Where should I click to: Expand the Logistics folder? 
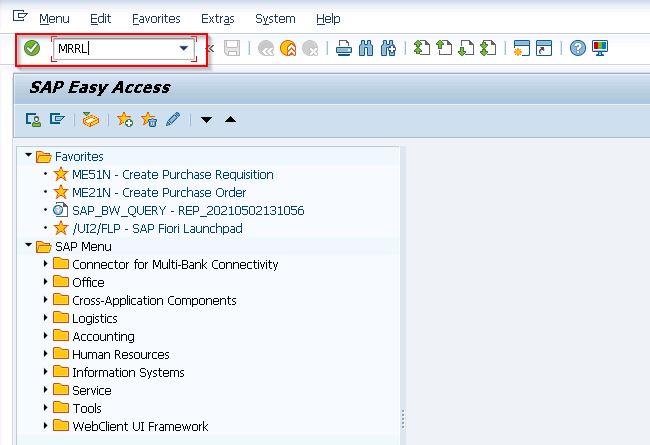pos(45,317)
